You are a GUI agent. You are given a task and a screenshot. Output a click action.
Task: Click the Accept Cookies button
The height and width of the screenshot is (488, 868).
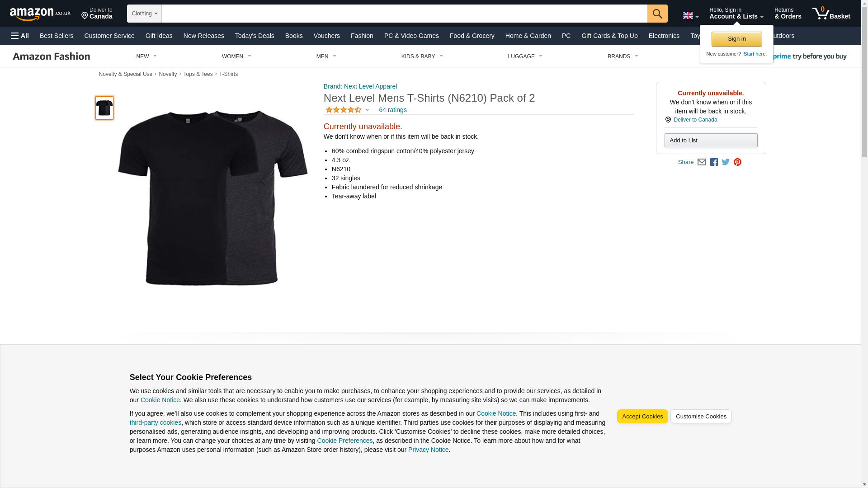point(642,416)
